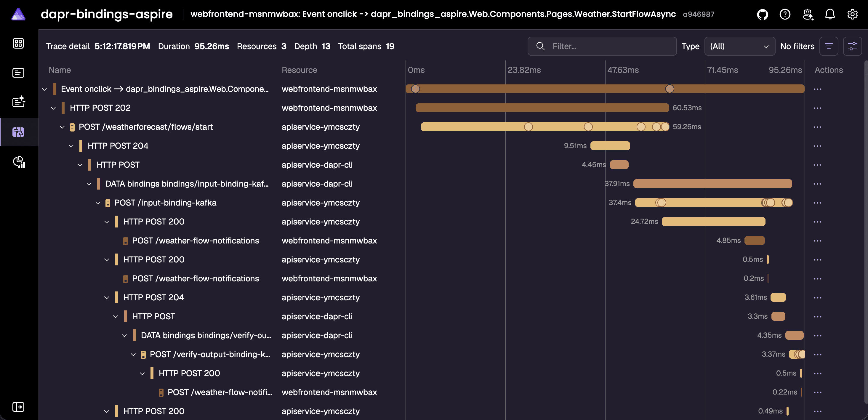The width and height of the screenshot is (868, 420).
Task: Open the settings gear
Action: coord(853,14)
